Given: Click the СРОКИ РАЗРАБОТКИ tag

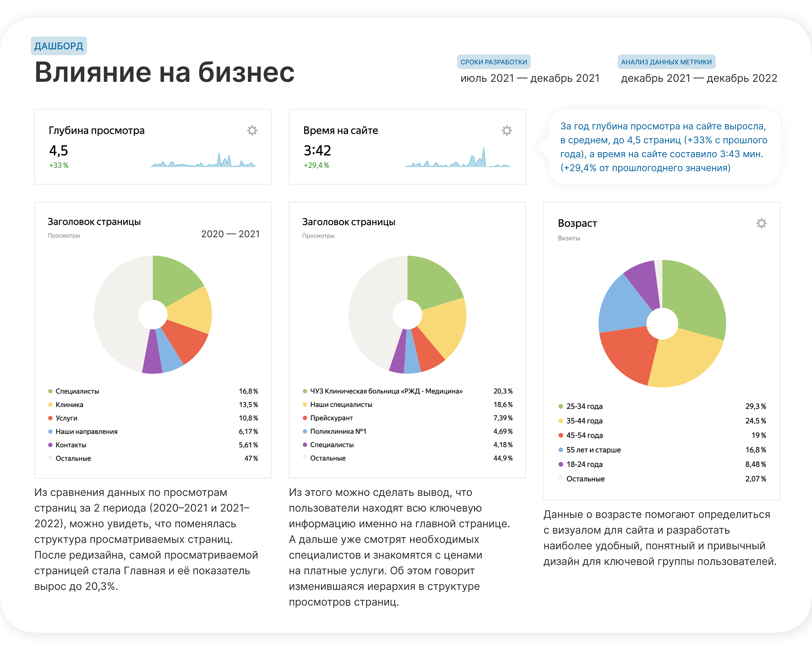Looking at the screenshot, I should [494, 62].
